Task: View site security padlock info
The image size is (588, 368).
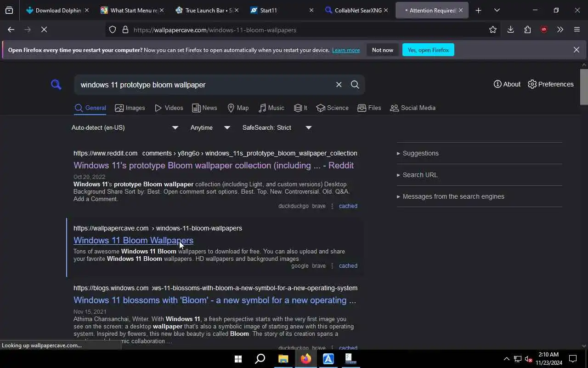Action: 125,30
